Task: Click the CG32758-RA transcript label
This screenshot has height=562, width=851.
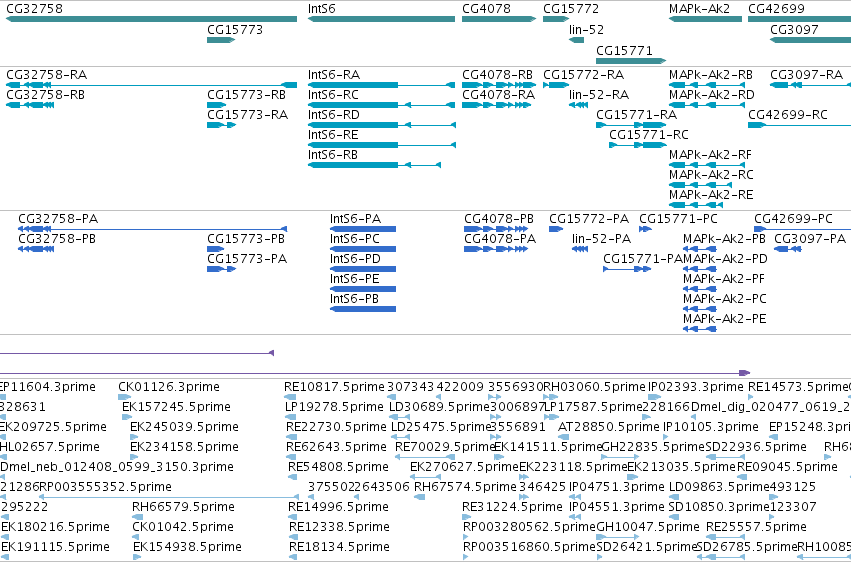Action: tap(47, 74)
